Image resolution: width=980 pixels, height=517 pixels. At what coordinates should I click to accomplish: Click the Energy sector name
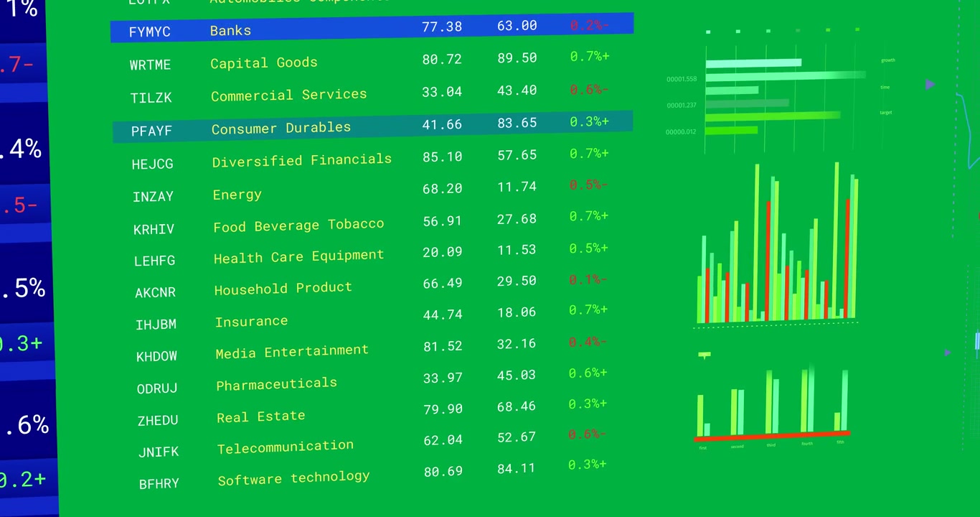[x=237, y=195]
